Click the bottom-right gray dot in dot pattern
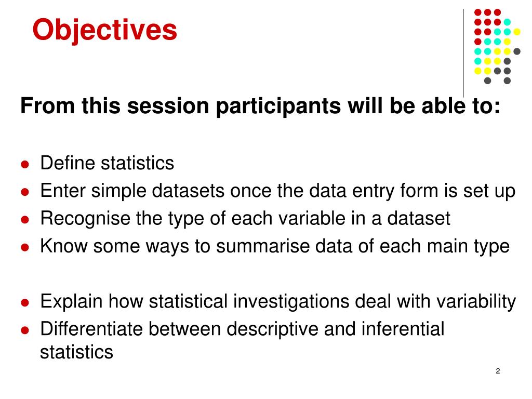 [507, 81]
